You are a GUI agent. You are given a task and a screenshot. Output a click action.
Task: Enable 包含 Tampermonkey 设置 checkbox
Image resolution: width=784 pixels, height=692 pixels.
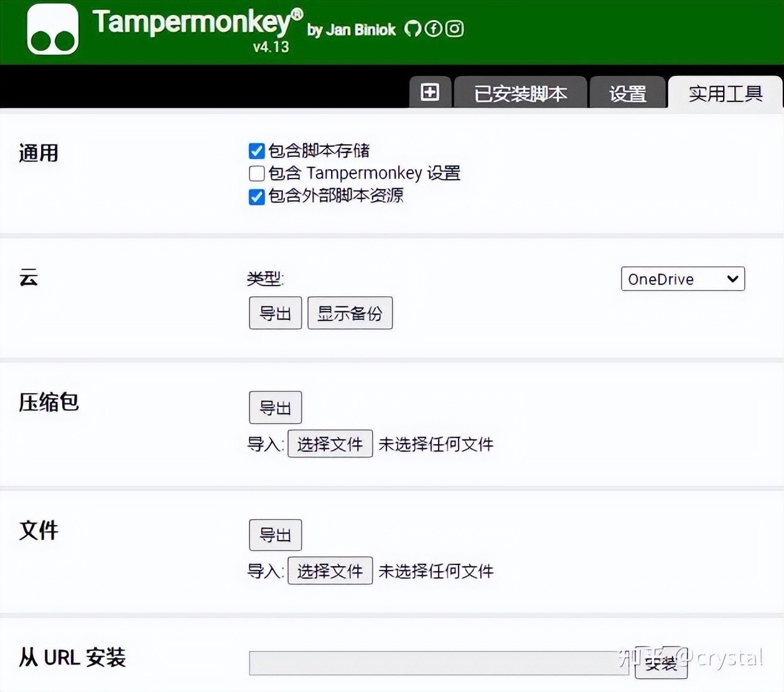coord(256,173)
